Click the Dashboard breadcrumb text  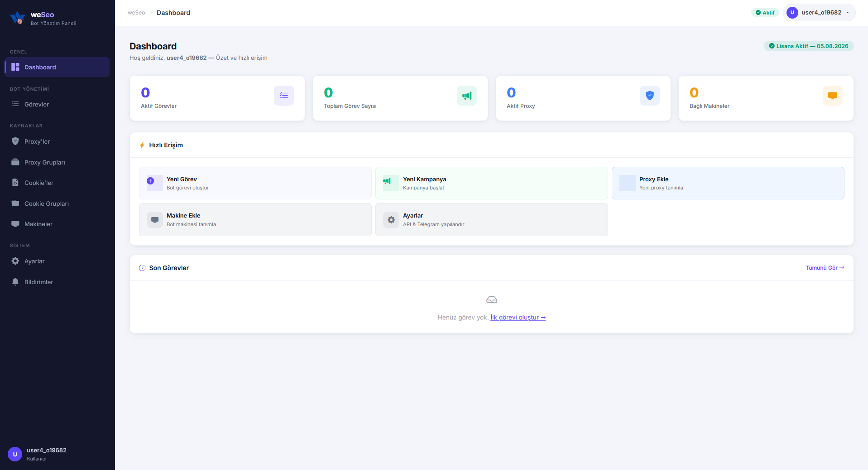[173, 13]
